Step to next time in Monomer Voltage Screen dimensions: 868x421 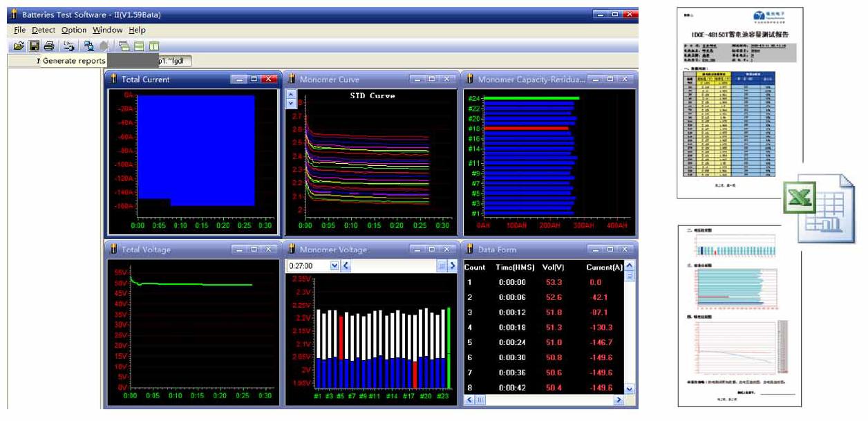(453, 265)
